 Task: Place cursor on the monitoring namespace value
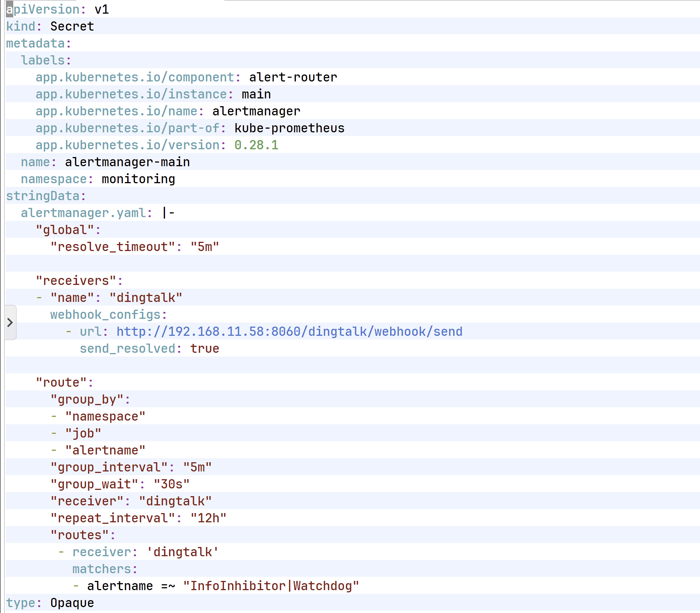(x=138, y=179)
